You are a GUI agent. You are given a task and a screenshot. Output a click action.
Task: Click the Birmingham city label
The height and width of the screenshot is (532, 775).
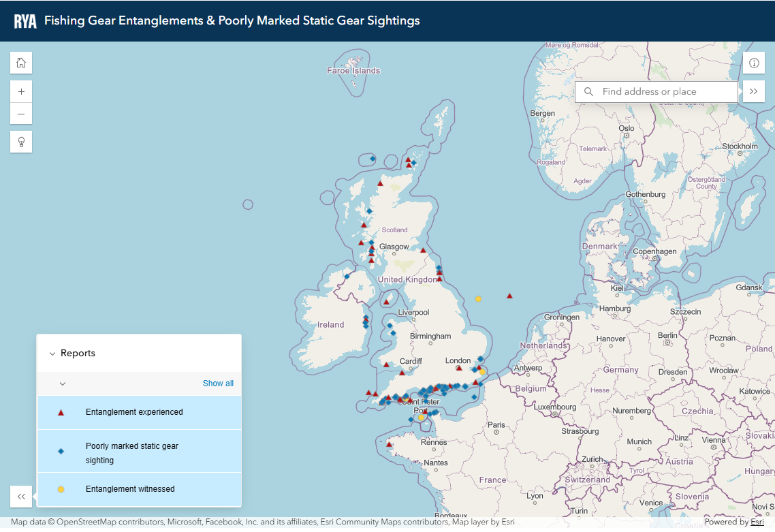[430, 337]
